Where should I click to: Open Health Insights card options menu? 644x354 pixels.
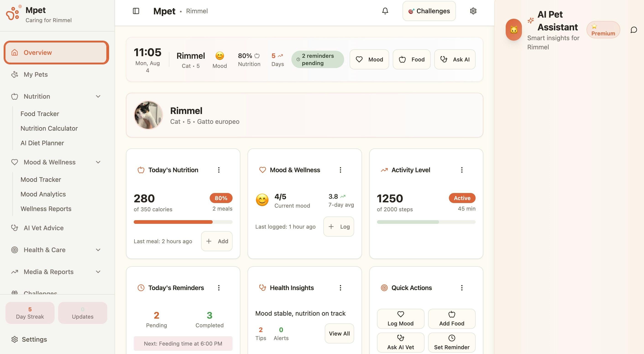point(340,288)
